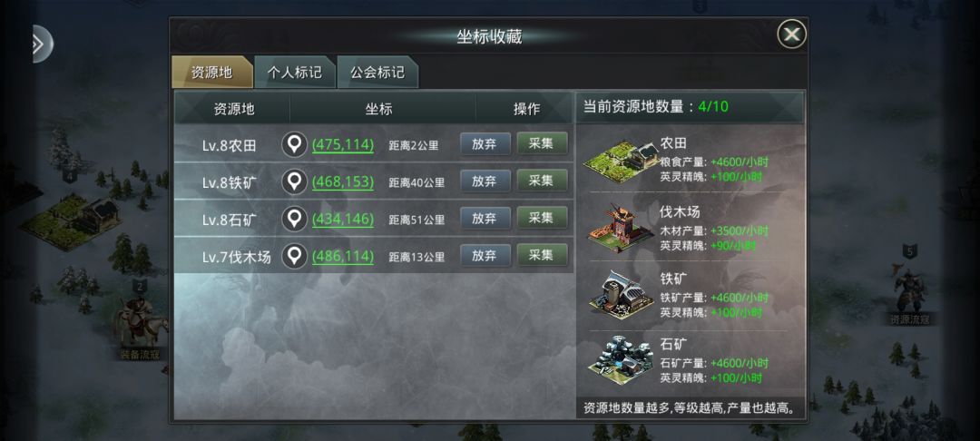Image resolution: width=980 pixels, height=441 pixels.
Task: Abandon the Lv.8 农田 with 放弃
Action: 485,143
